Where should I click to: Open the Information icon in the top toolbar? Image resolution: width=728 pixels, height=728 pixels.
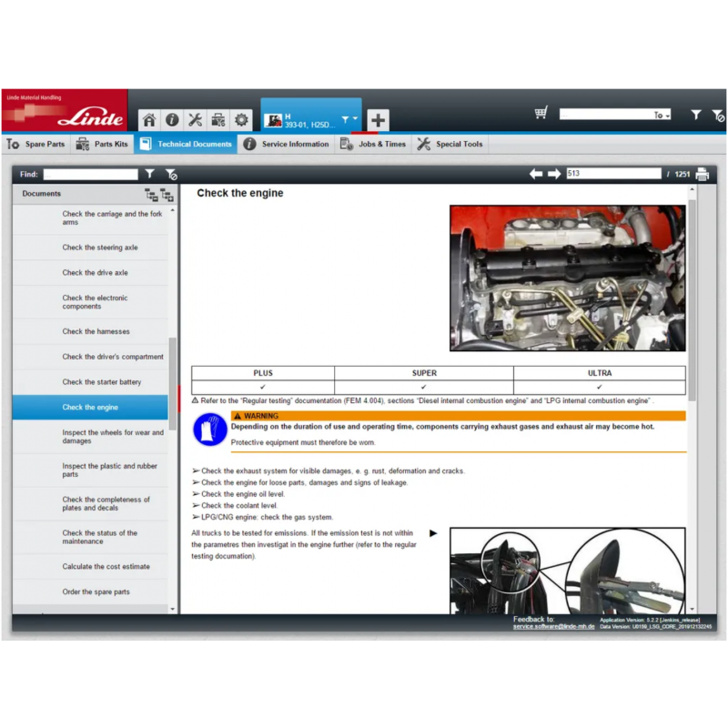172,119
